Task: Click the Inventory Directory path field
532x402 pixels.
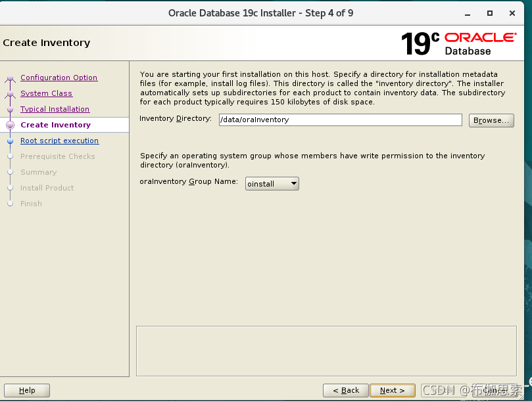Action: pos(340,120)
